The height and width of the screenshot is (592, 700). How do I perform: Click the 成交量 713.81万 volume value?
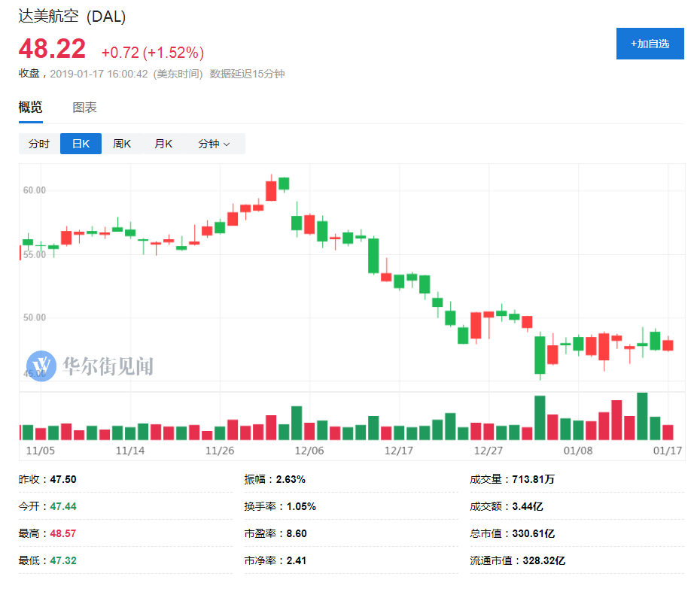point(533,480)
